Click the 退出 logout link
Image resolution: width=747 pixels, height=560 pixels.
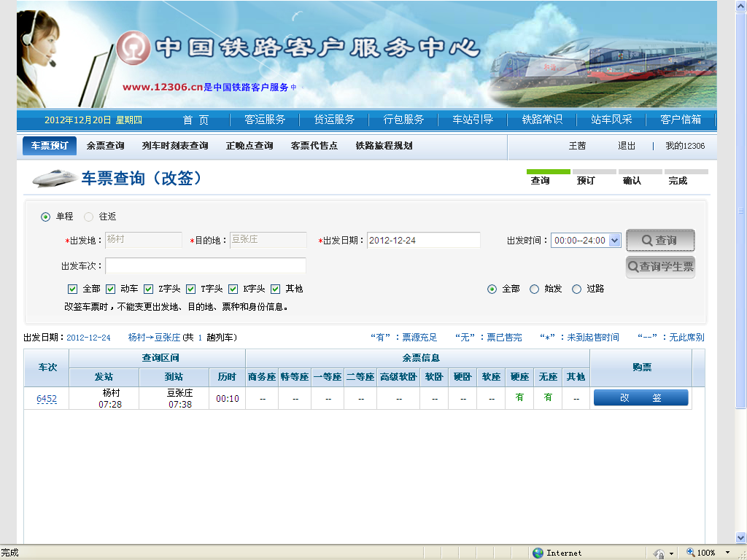pyautogui.click(x=627, y=146)
